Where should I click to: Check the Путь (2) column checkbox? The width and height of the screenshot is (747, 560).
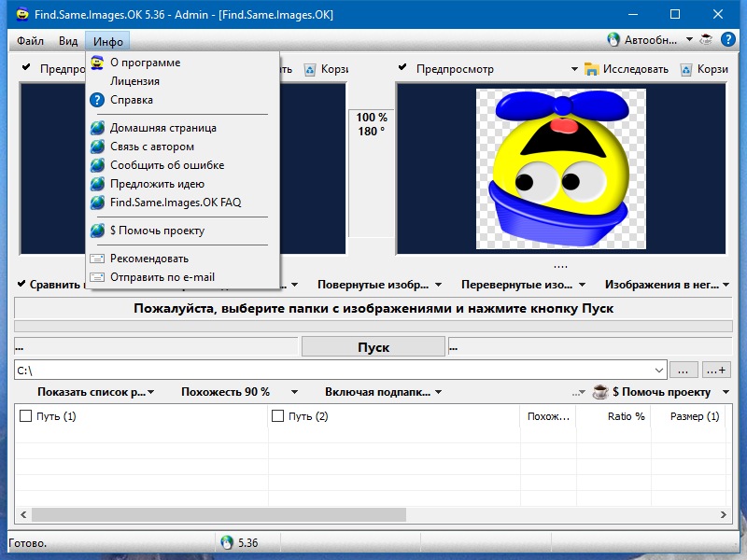pos(277,415)
